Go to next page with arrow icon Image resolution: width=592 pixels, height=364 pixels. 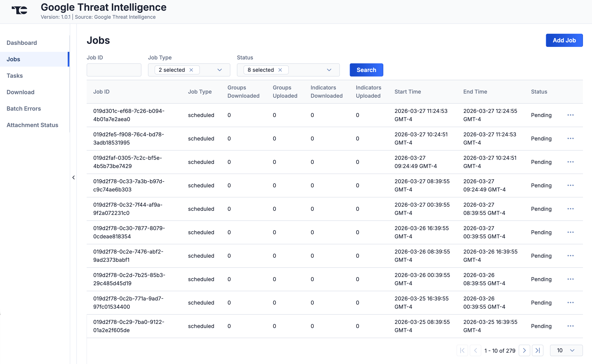pyautogui.click(x=524, y=350)
